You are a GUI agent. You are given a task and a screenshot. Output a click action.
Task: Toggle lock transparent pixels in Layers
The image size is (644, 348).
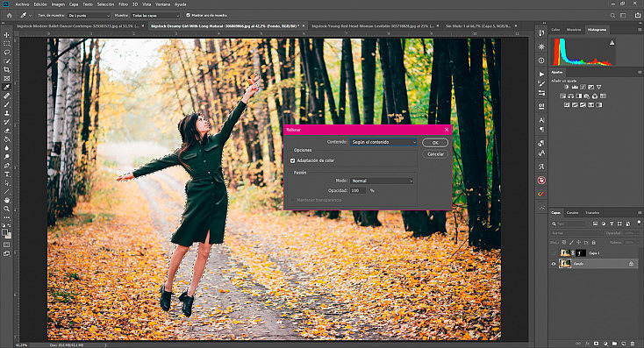[564, 243]
